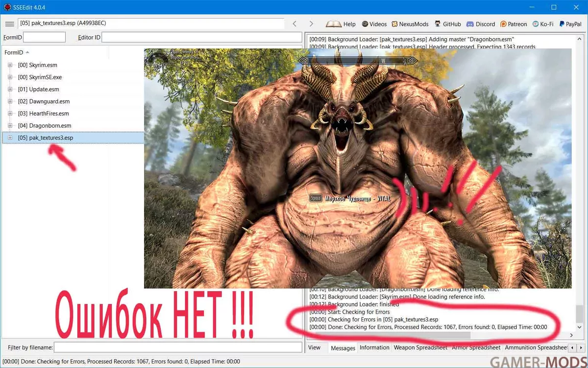Select Skyrim.esm in the tree
The height and width of the screenshot is (368, 588).
click(x=38, y=65)
